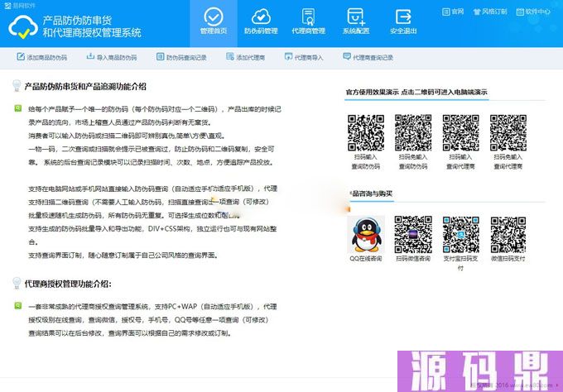This screenshot has width=563, height=392.
Task: Click 代理商查询记录 icon
Action: tap(347, 56)
